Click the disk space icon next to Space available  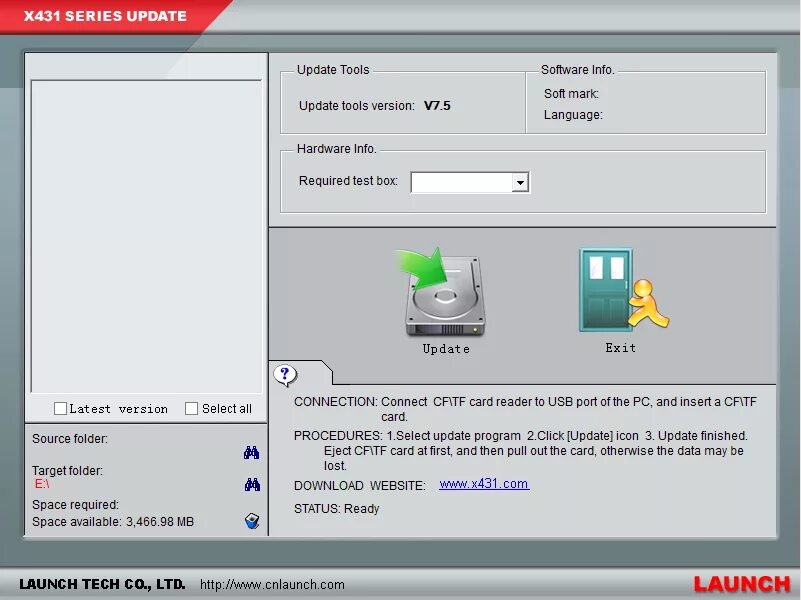click(252, 518)
